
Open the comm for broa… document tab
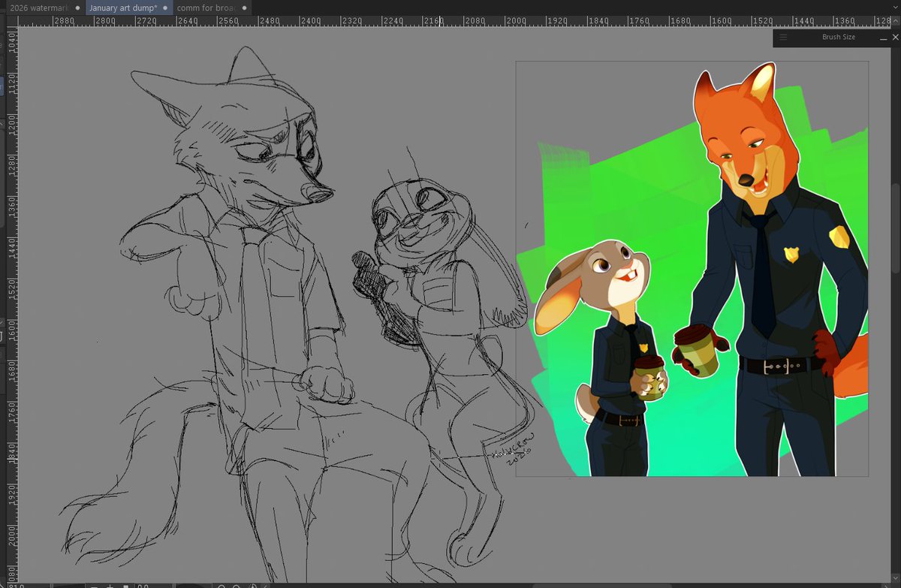click(x=206, y=8)
